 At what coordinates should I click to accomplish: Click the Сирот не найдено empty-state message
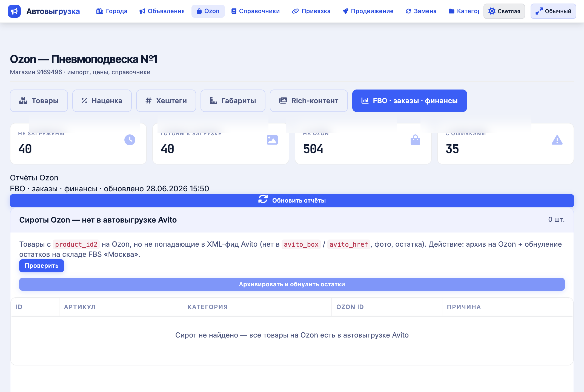coord(292,335)
